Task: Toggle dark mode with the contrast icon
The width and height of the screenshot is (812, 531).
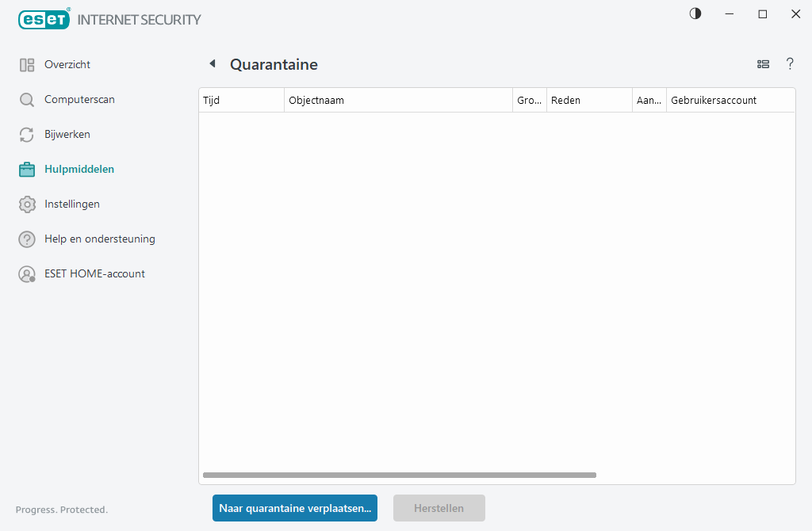Action: (695, 13)
